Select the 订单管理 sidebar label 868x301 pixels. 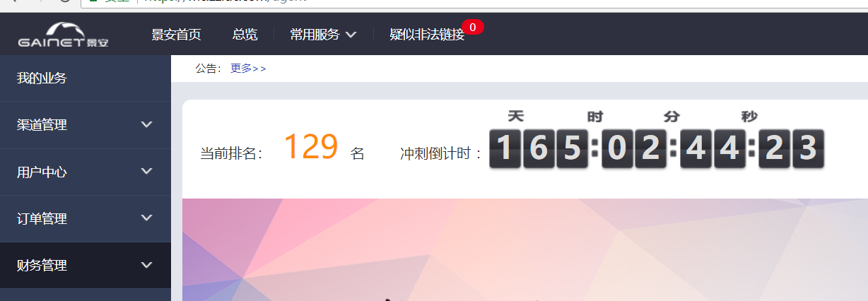42,219
